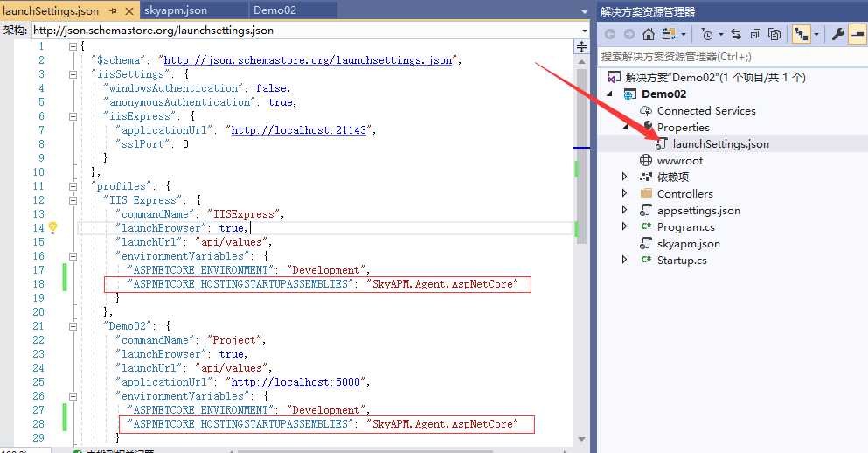Click pending changes filter clock icon

point(707,34)
